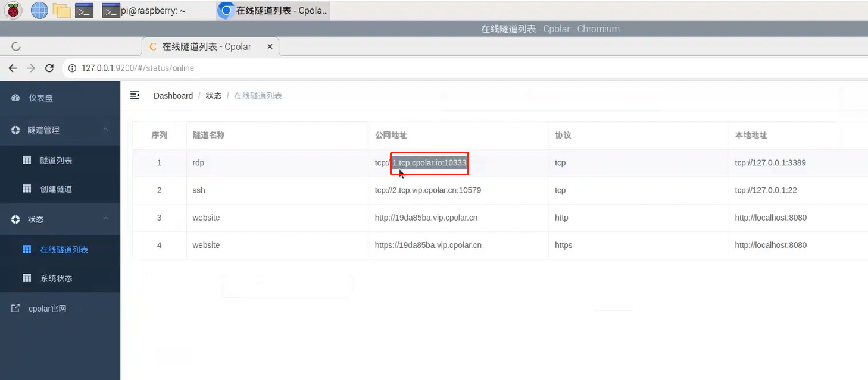Image resolution: width=868 pixels, height=380 pixels.
Task: Close the 在线隧道列表 - Cpolar browser tab
Action: pos(270,46)
